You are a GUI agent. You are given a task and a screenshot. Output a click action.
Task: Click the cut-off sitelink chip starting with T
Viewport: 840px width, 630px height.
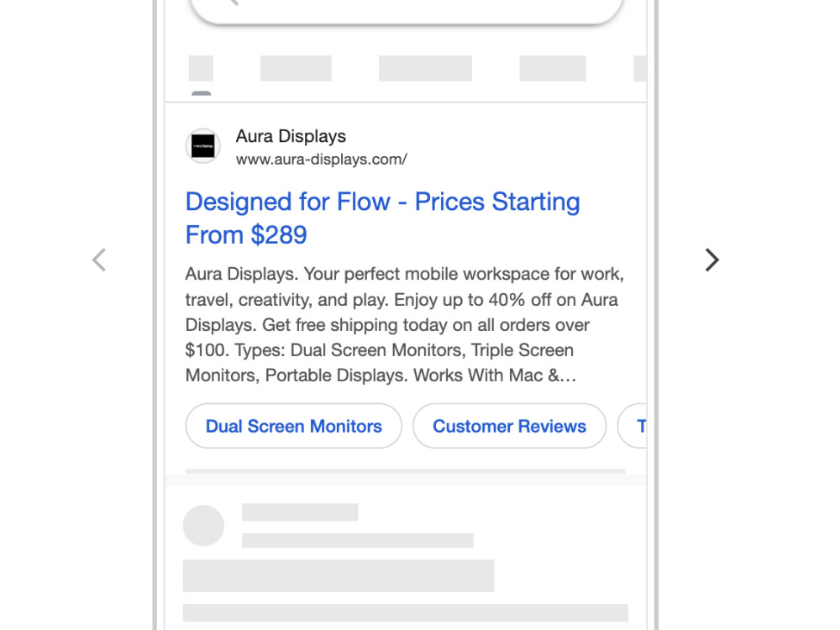point(633,426)
